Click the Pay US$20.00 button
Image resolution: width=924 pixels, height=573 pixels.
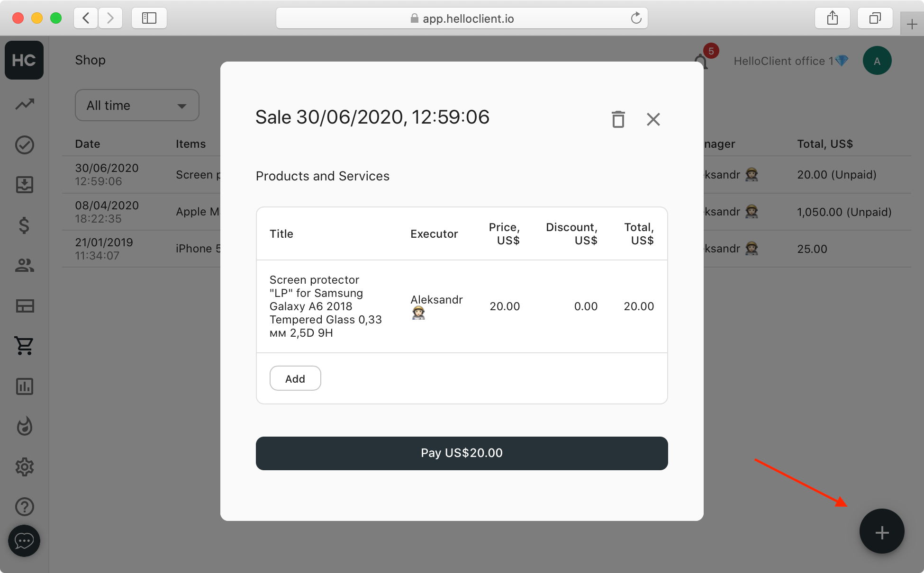[462, 453]
